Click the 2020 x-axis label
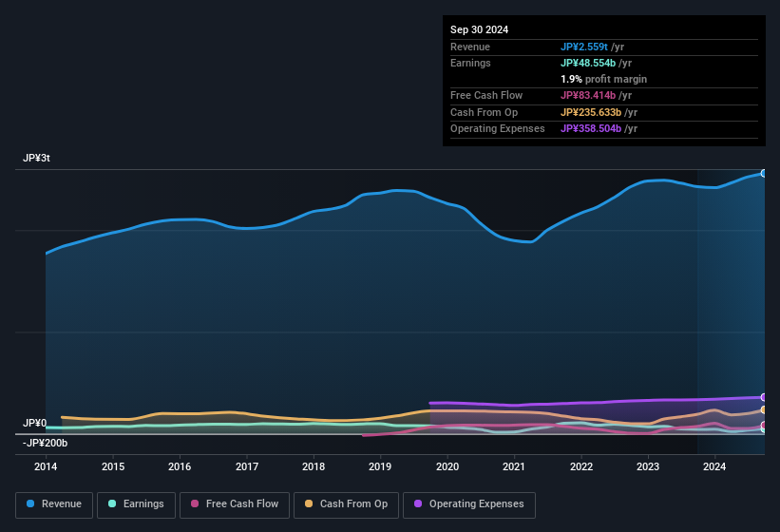This screenshot has height=532, width=780. pos(447,466)
